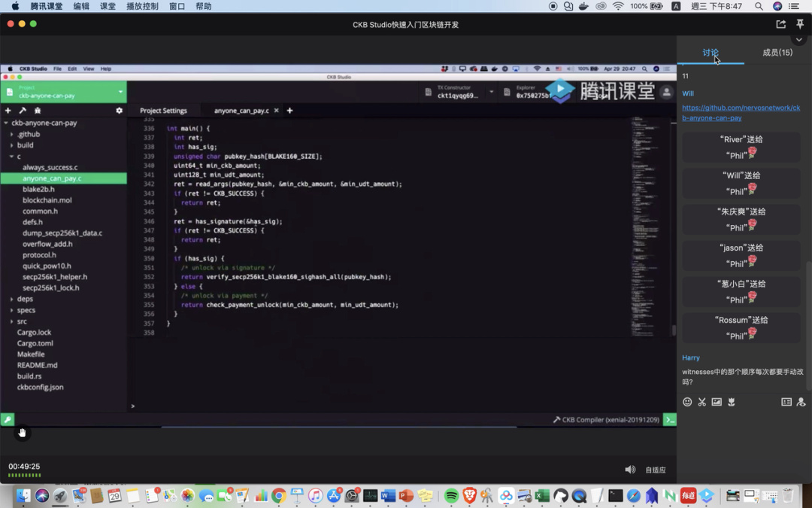
Task: Click the CKB Studio new file plus icon
Action: [x=8, y=111]
